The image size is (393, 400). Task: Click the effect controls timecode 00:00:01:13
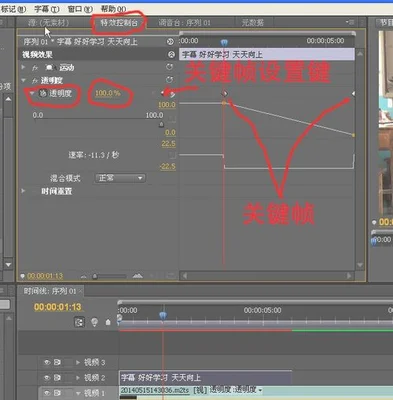click(x=45, y=276)
